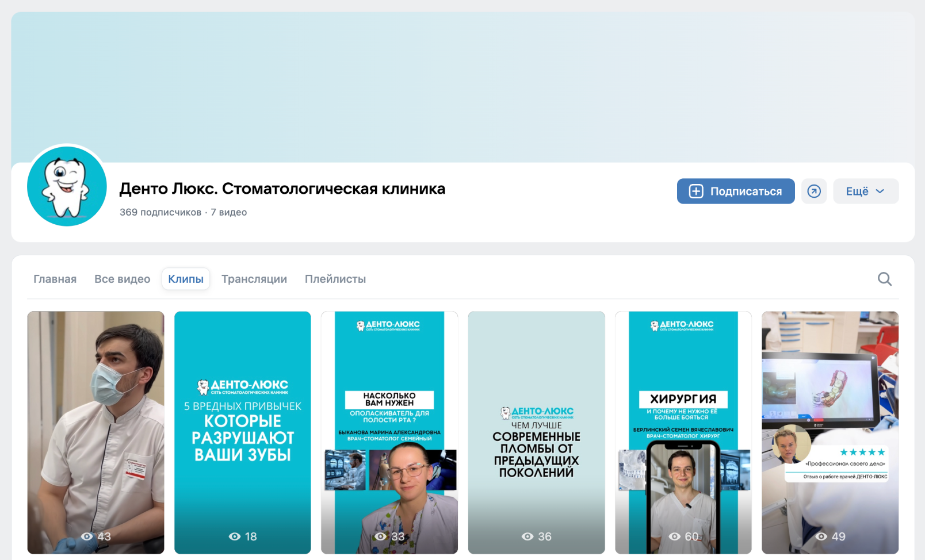The width and height of the screenshot is (925, 560).
Task: Open the Главная tab
Action: [55, 279]
